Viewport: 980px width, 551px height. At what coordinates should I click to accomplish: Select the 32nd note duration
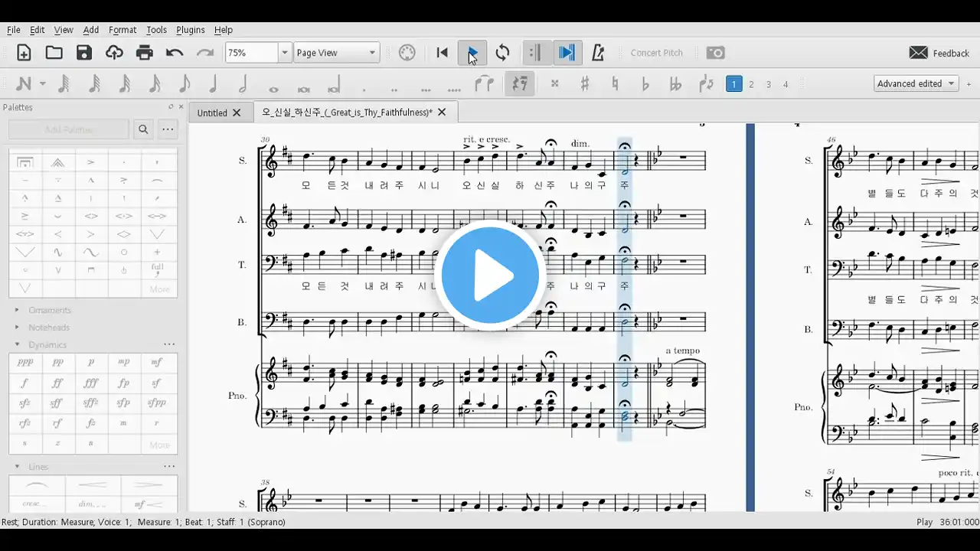[124, 83]
